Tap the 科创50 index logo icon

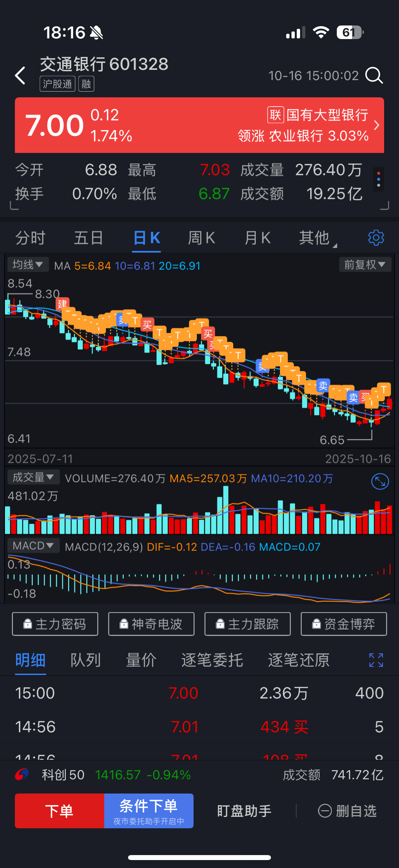[22, 775]
